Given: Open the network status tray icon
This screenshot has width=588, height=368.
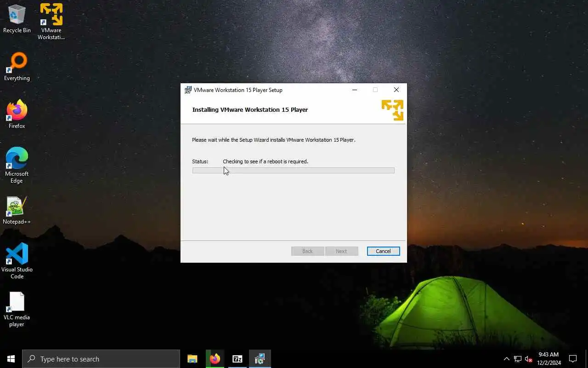Looking at the screenshot, I should pyautogui.click(x=518, y=359).
